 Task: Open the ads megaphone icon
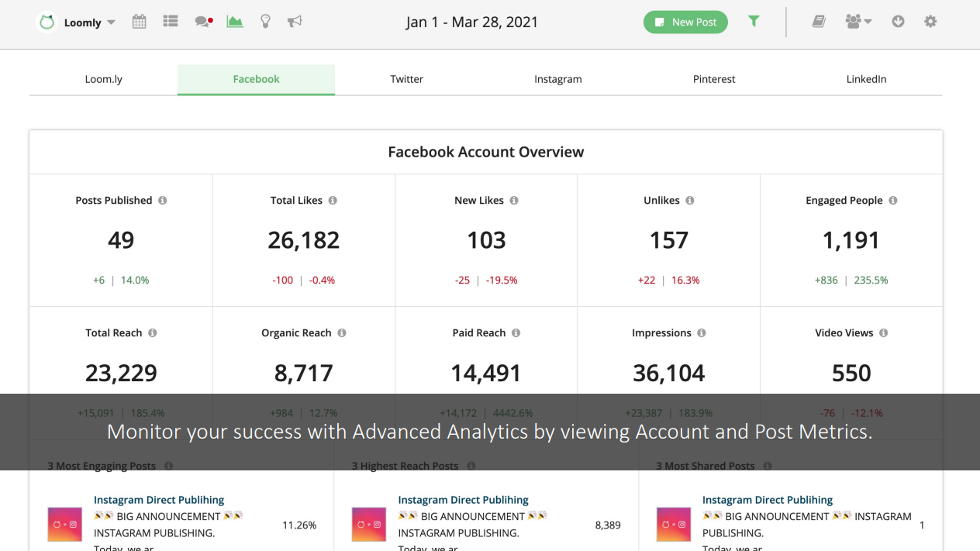click(x=295, y=22)
